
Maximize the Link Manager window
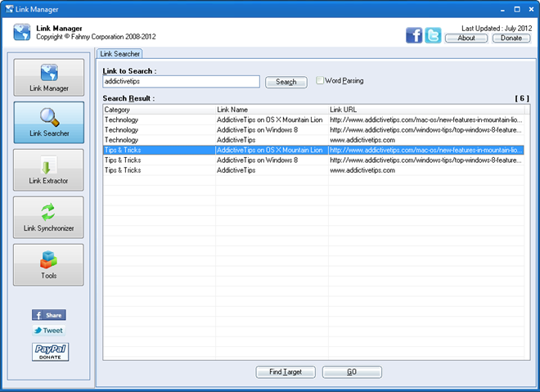pos(517,9)
